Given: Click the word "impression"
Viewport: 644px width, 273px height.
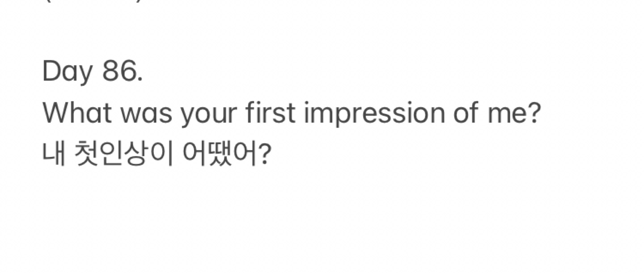Looking at the screenshot, I should click(374, 115).
